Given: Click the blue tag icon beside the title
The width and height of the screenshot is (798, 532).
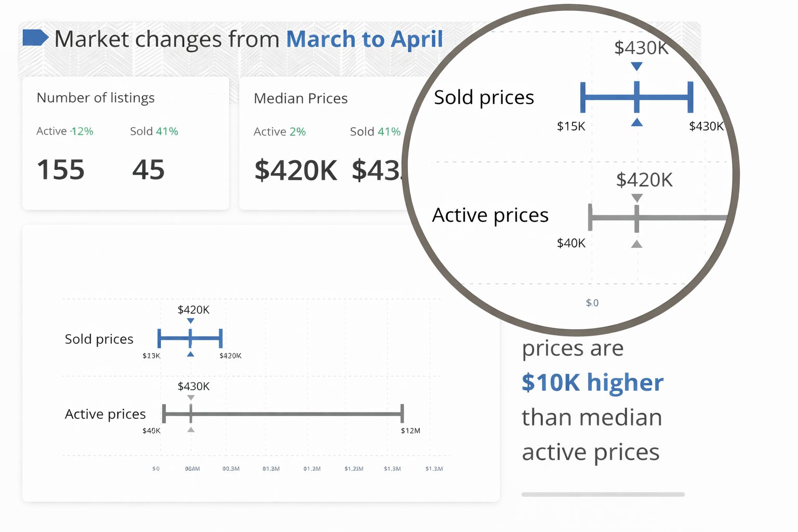Looking at the screenshot, I should point(35,38).
